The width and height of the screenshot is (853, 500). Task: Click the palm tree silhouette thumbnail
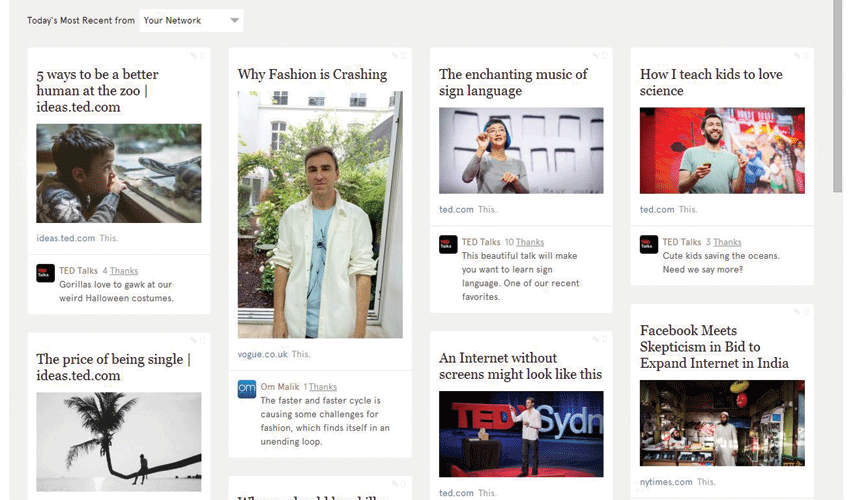pos(119,442)
